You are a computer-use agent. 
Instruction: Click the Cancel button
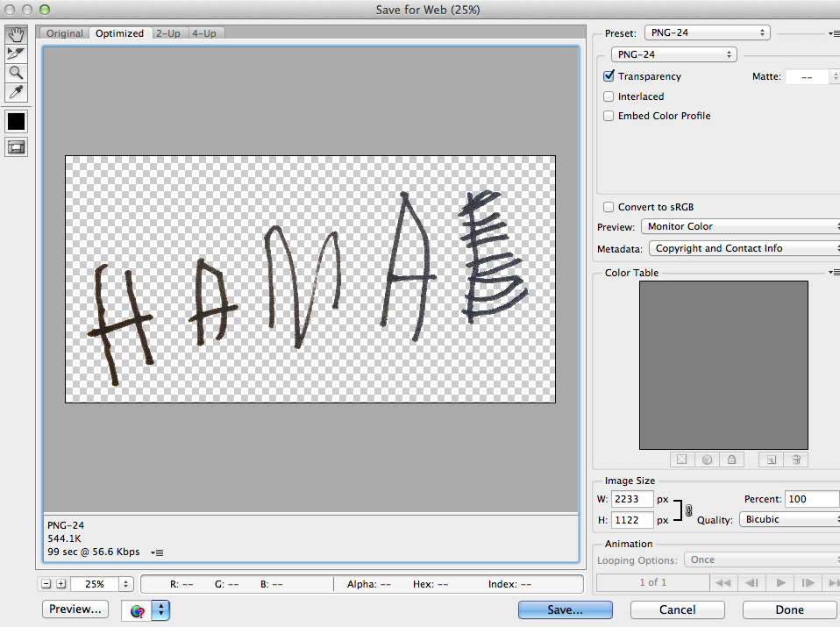point(677,609)
